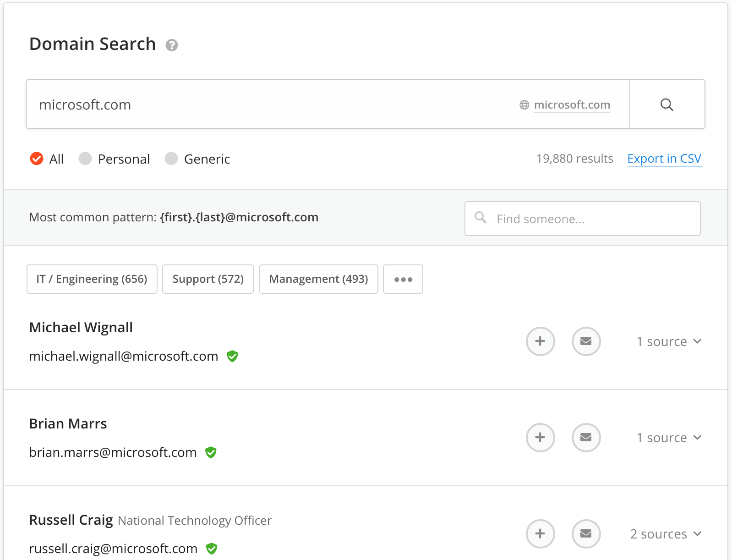Click the name Michael Wignall
The height and width of the screenshot is (560, 732).
(x=81, y=328)
